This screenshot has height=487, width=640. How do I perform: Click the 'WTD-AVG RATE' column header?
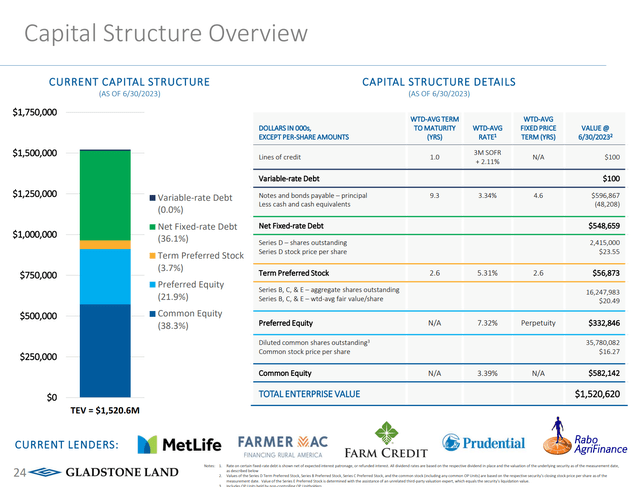click(x=487, y=133)
